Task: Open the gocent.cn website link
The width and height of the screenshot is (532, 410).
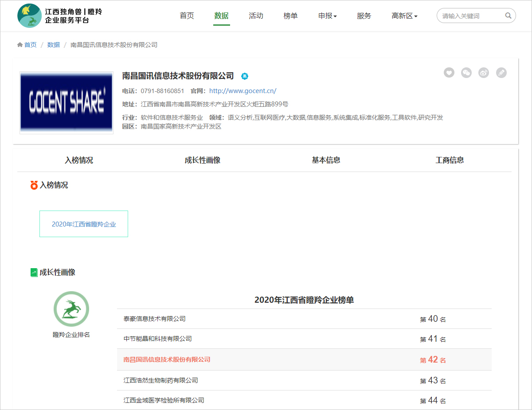Action: [x=243, y=91]
